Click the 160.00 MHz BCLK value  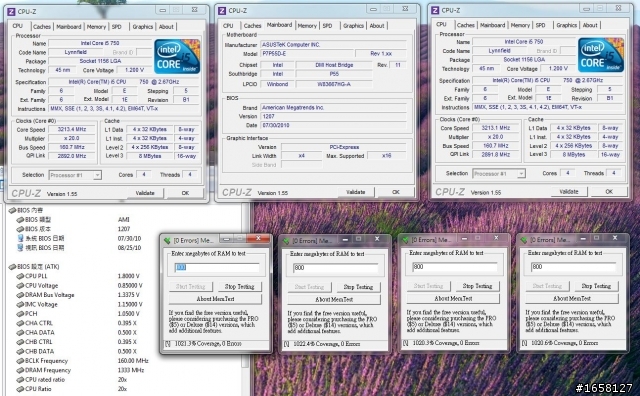(133, 361)
